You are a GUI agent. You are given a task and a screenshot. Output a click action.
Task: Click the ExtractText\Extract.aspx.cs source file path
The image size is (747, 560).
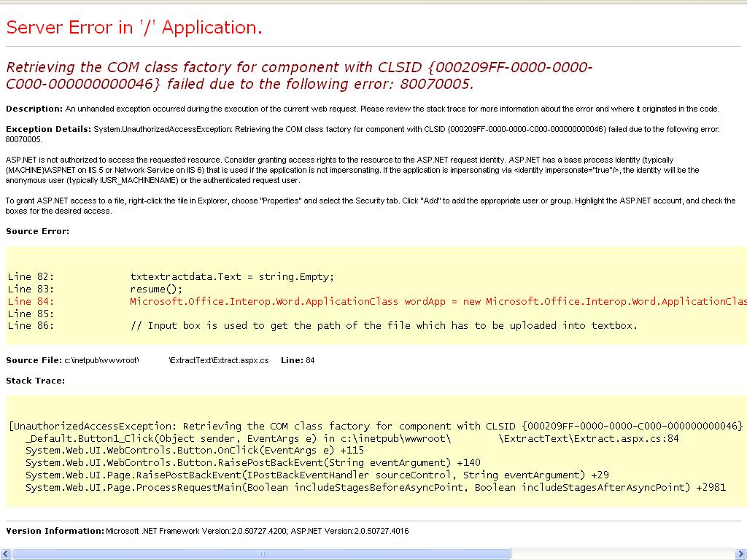click(x=219, y=360)
